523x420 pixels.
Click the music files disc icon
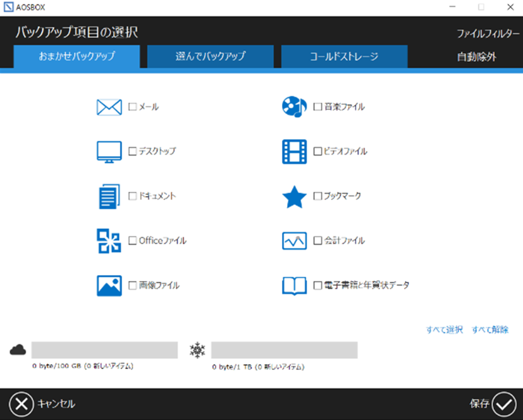[294, 107]
